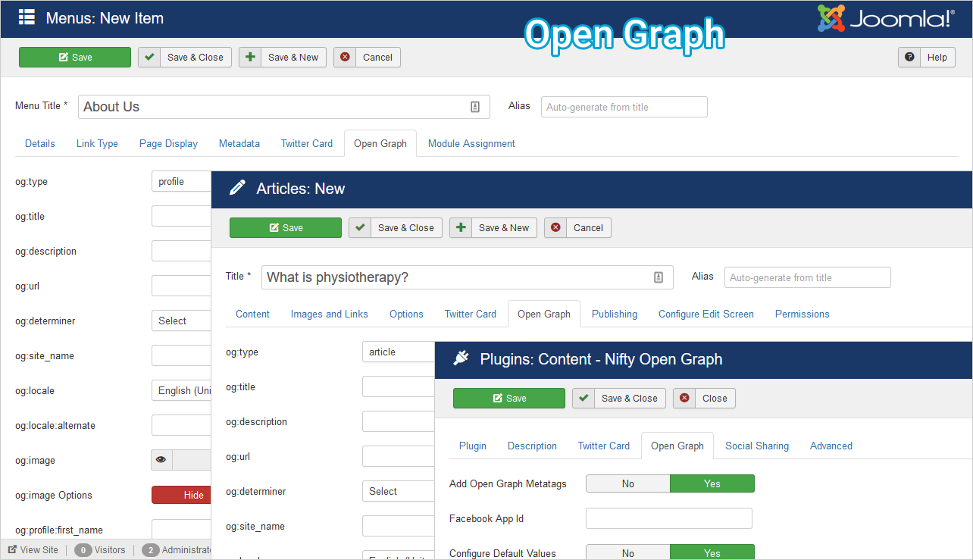Click the pencil icon in Articles: New
973x560 pixels.
238,188
